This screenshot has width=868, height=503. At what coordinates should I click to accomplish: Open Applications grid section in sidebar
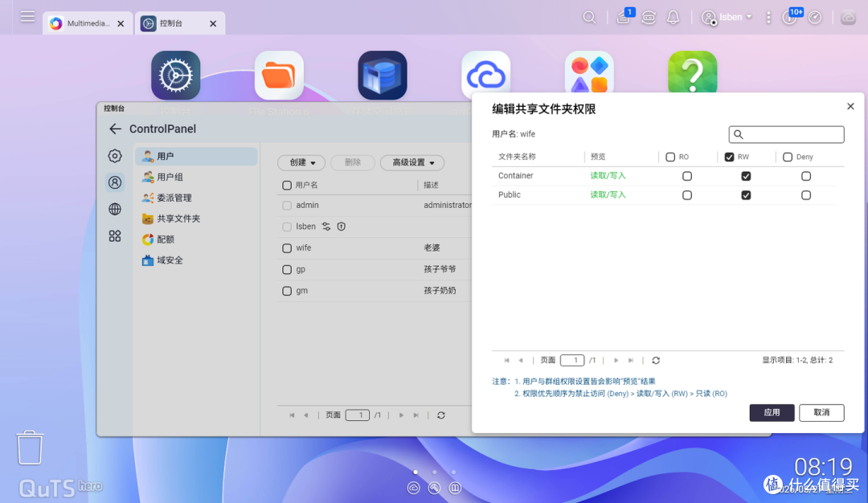pos(115,236)
